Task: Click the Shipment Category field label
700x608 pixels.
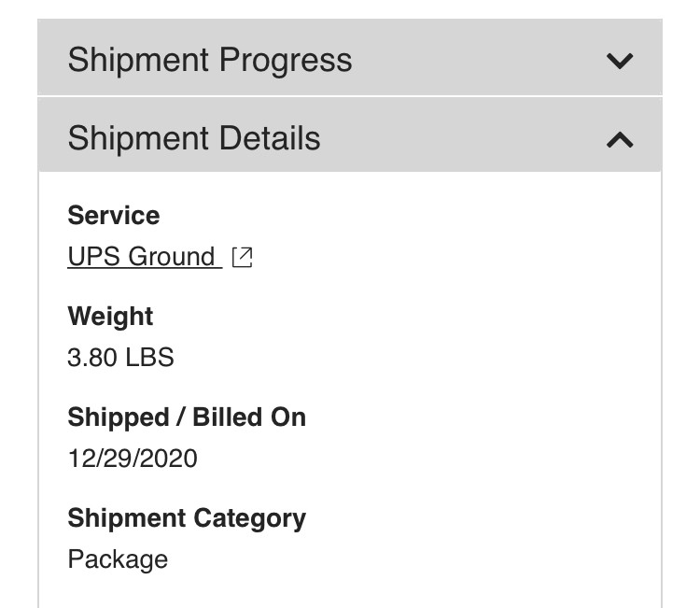Action: point(187,518)
